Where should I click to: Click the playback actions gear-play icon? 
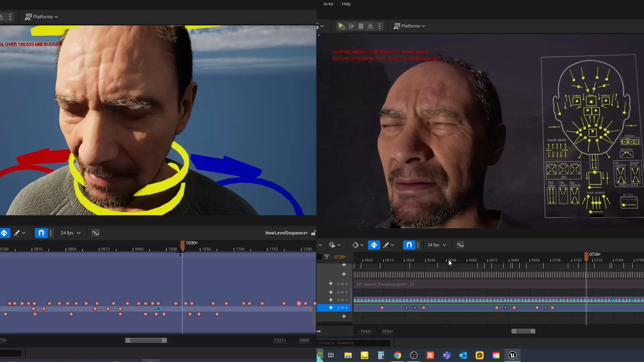332,245
